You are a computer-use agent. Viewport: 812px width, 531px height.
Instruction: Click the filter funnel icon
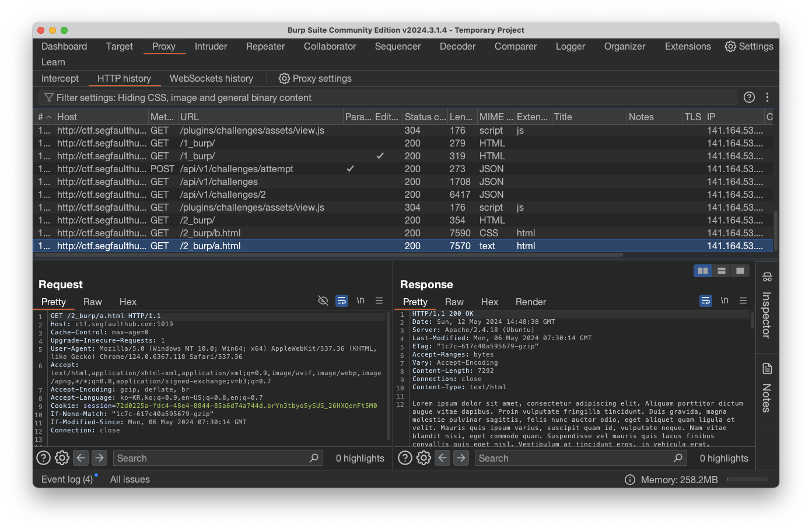(49, 97)
